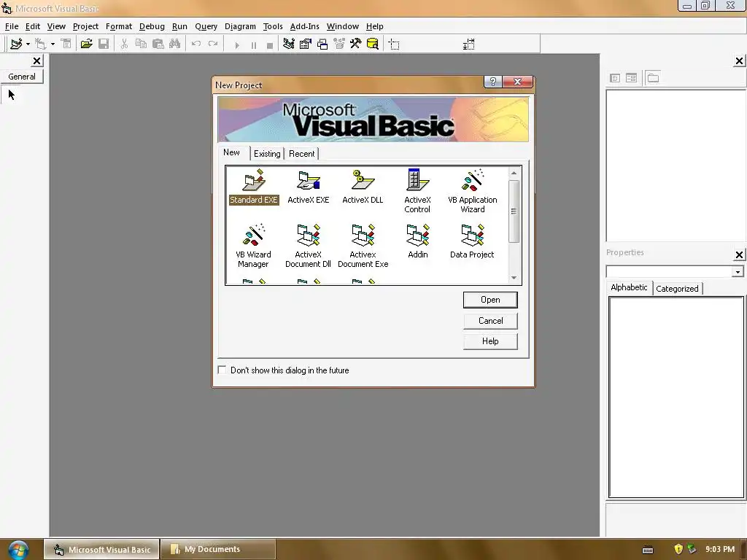Image resolution: width=747 pixels, height=560 pixels.
Task: Switch to Categorized properties tab
Action: click(677, 289)
